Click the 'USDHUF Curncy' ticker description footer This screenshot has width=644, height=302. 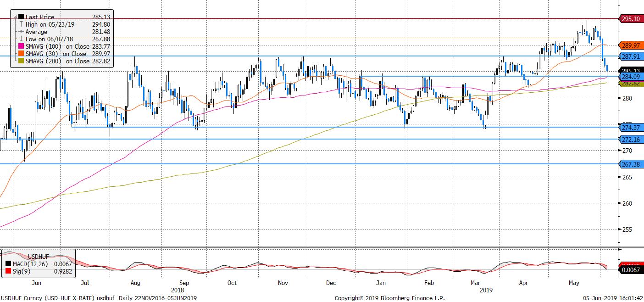tap(98, 297)
